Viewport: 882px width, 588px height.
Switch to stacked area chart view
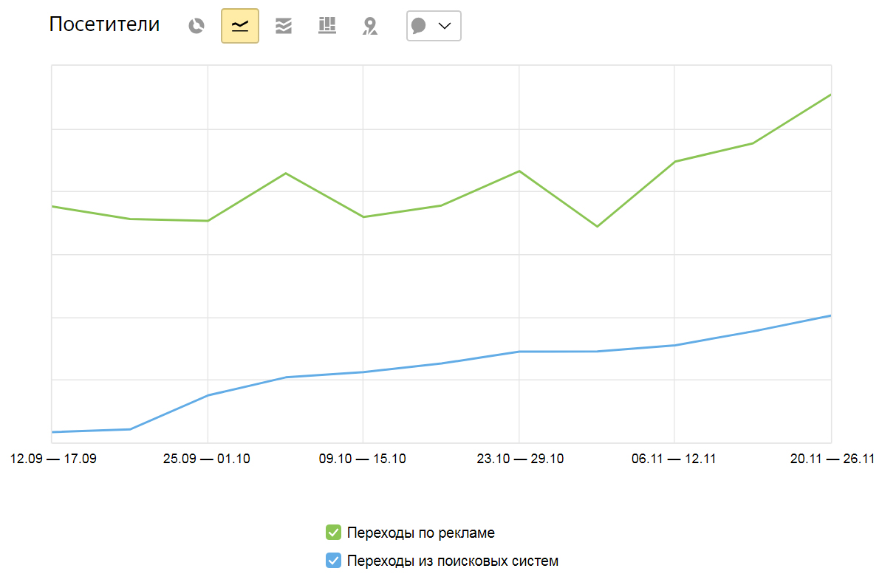point(284,26)
